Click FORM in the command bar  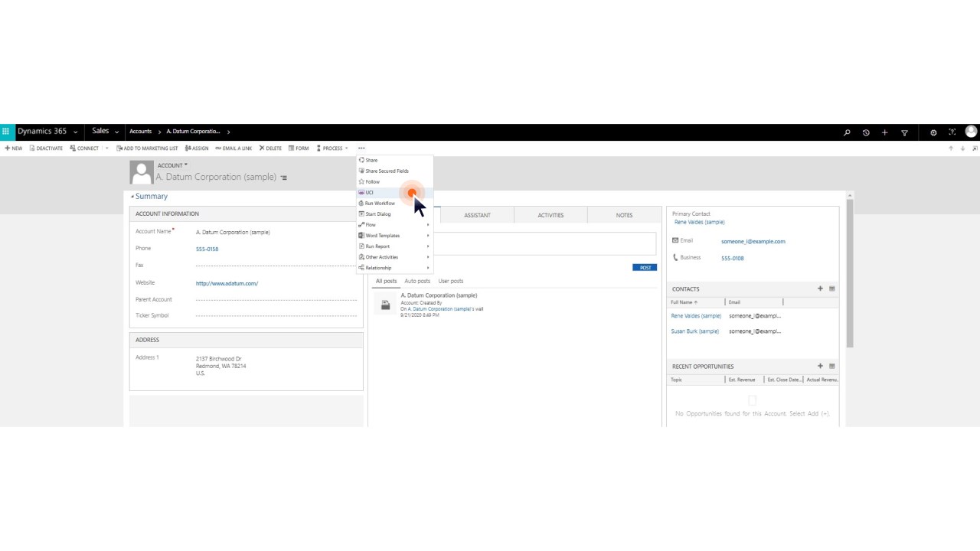point(299,148)
